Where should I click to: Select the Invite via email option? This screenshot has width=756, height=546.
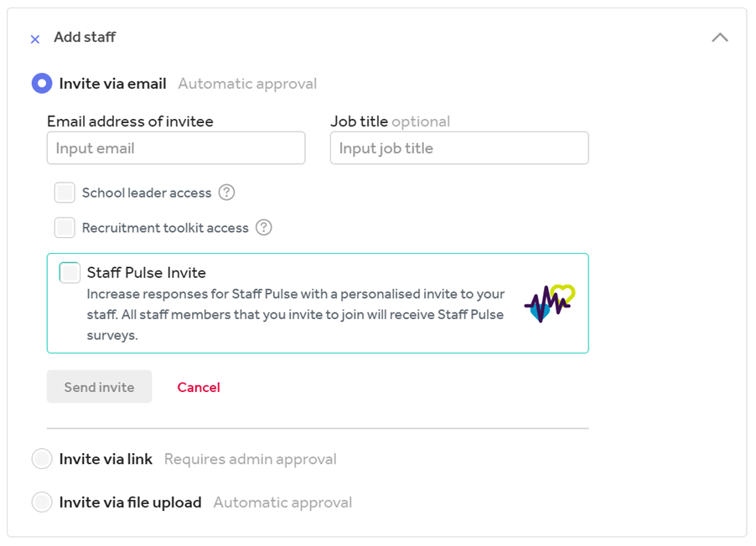[40, 83]
